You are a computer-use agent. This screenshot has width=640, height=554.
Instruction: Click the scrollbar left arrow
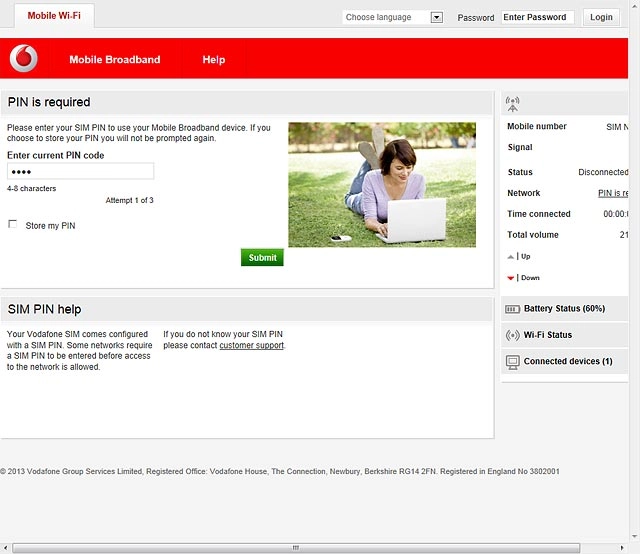click(x=5, y=548)
